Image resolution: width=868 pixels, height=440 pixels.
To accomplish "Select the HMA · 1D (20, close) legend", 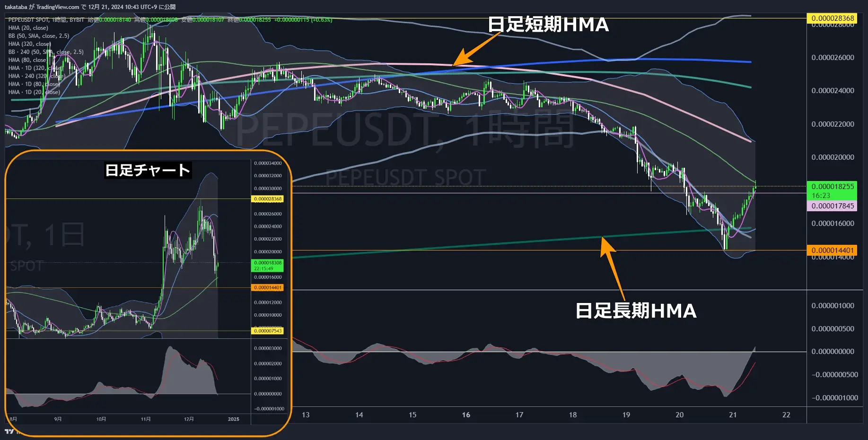I will 34,92.
